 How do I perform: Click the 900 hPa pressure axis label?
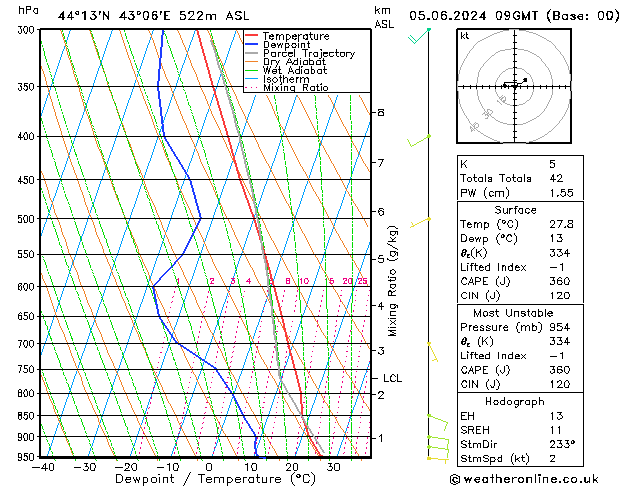coord(28,437)
